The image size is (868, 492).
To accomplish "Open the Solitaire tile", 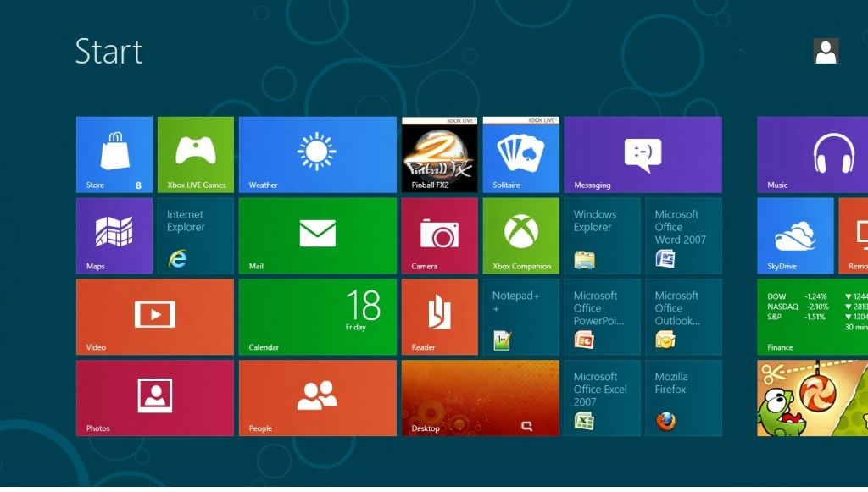I will (521, 154).
